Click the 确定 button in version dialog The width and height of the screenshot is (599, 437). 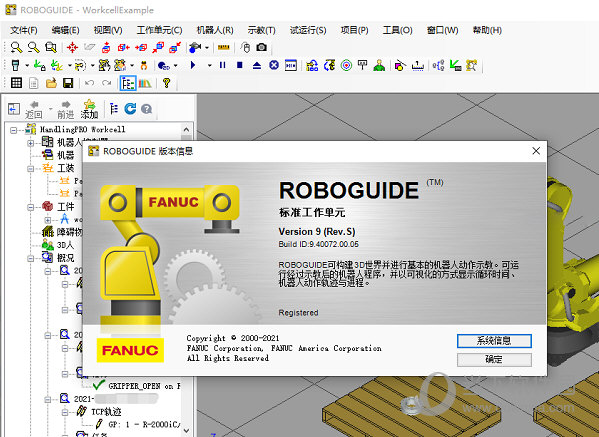[x=494, y=359]
